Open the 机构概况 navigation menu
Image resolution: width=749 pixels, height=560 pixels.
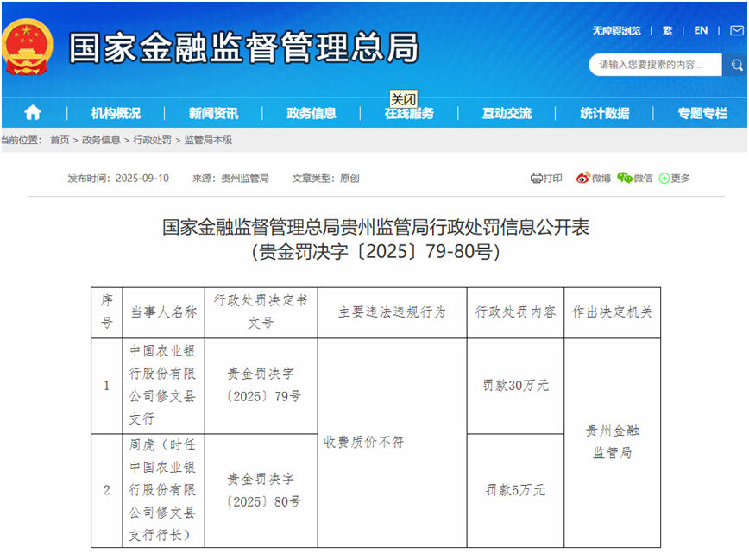tap(115, 113)
